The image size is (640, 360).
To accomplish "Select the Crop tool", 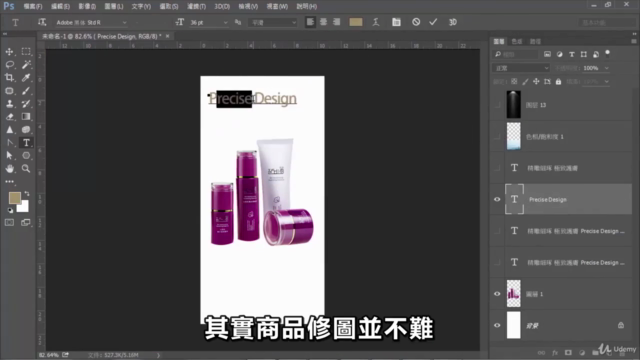I will click(9, 78).
